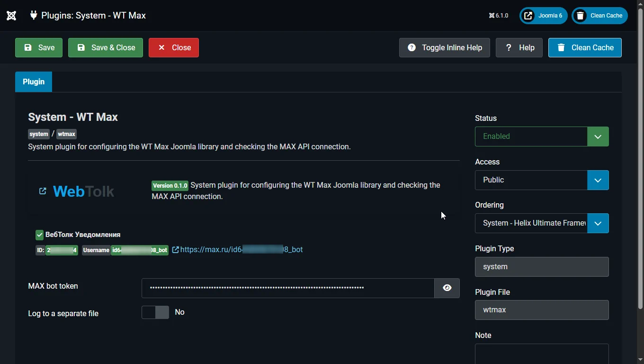Expand the Ordering dropdown
The height and width of the screenshot is (364, 644).
click(x=598, y=223)
